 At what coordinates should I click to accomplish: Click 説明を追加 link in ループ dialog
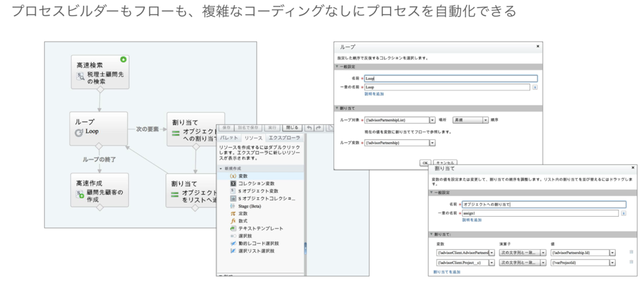(x=374, y=94)
